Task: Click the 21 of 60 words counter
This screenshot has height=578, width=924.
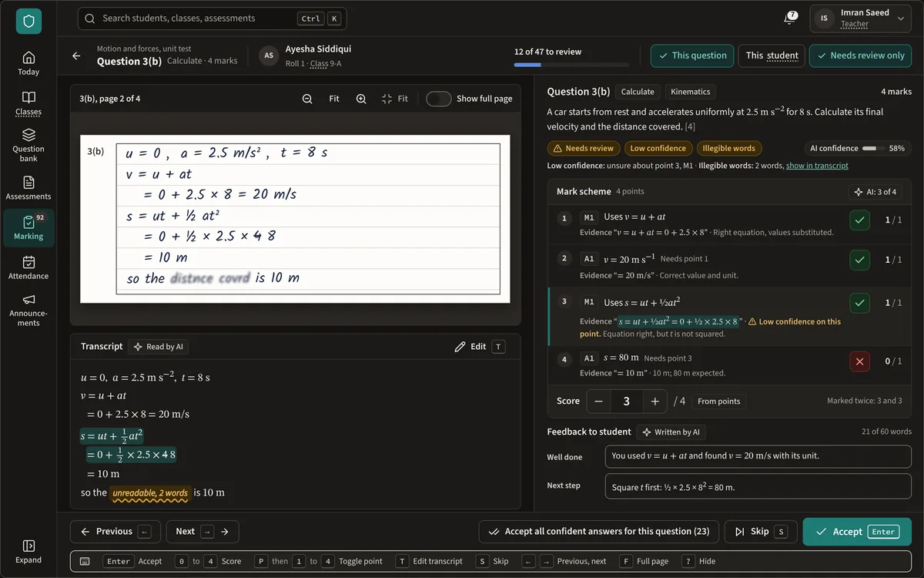Action: [886, 432]
